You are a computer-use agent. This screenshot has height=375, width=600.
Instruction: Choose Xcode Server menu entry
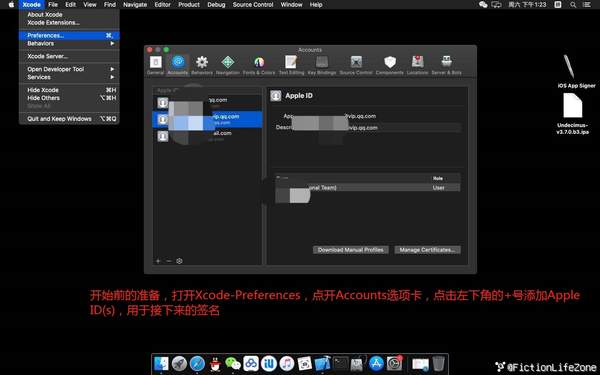click(69, 56)
